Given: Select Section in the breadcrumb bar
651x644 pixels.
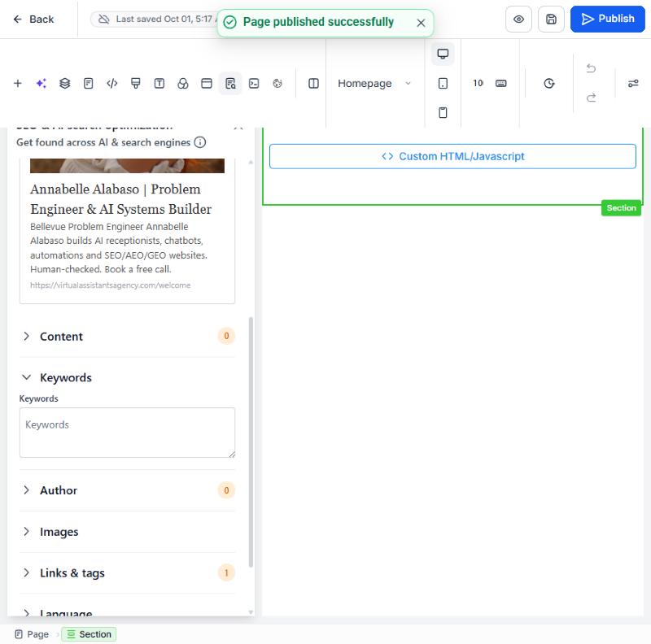Looking at the screenshot, I should (x=89, y=634).
